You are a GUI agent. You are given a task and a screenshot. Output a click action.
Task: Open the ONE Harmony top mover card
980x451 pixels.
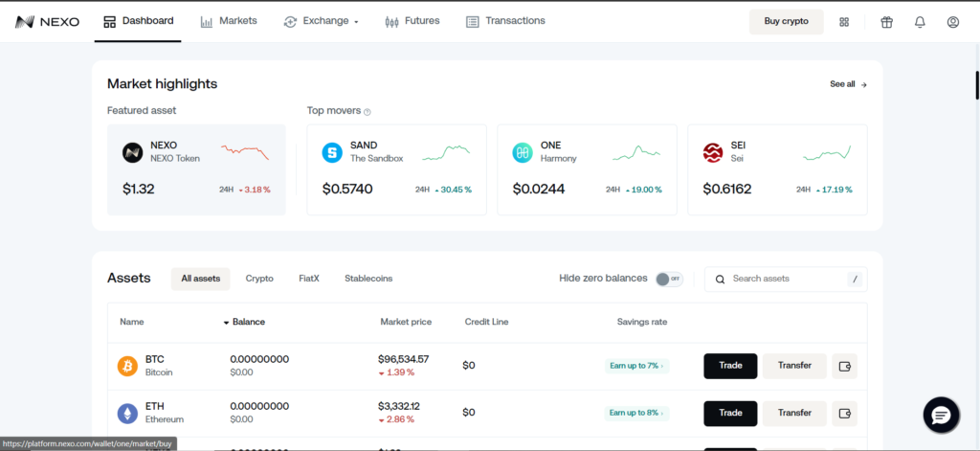point(587,169)
